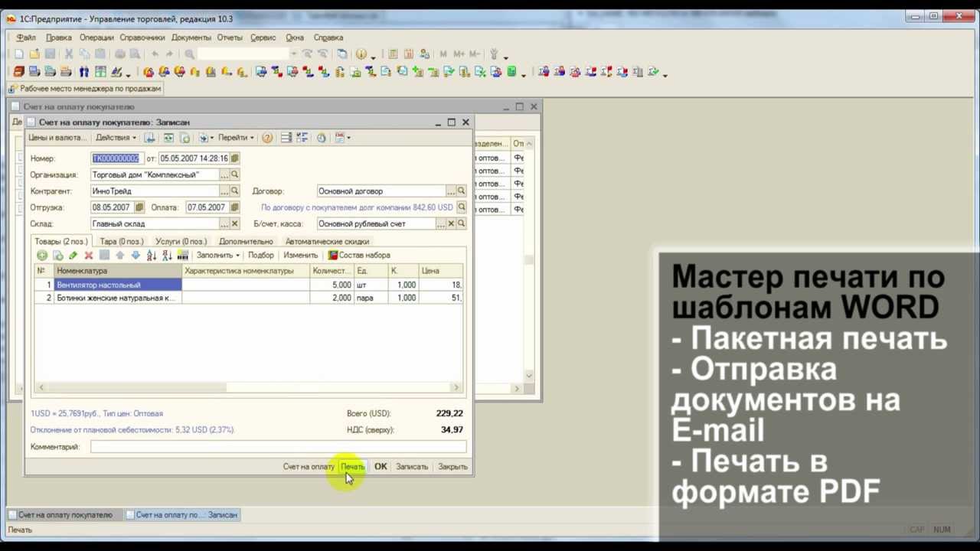Image resolution: width=980 pixels, height=551 pixels.
Task: Click the horizontal scrollbar of goods table
Action: tap(248, 387)
